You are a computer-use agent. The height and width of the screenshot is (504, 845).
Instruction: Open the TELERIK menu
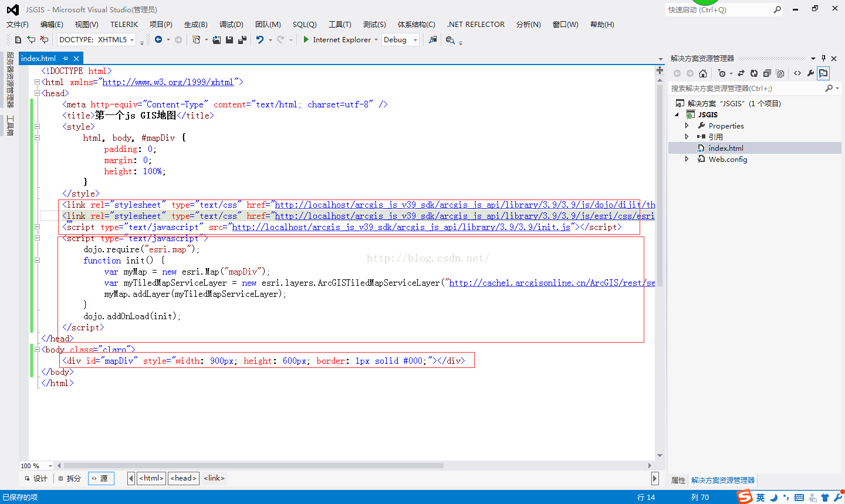click(124, 24)
